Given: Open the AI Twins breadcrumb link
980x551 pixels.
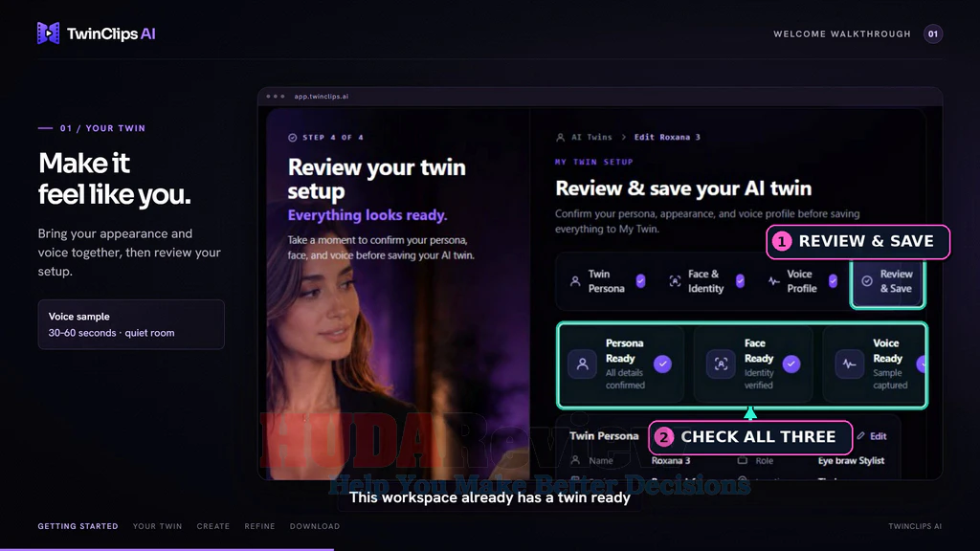Looking at the screenshot, I should (591, 138).
